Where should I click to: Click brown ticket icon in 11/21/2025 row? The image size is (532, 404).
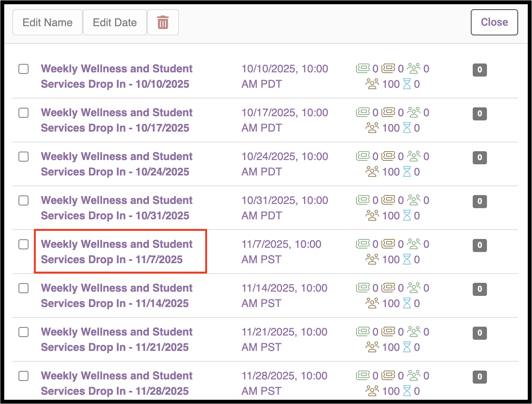coord(388,332)
